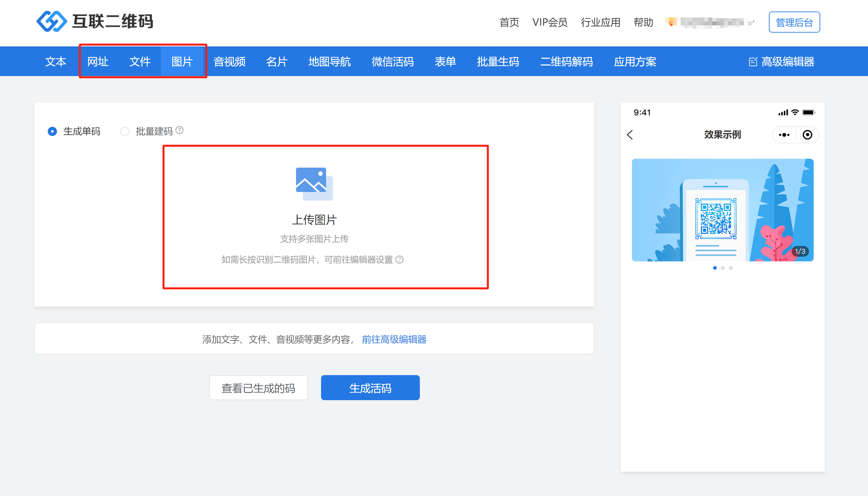Click the 生成活码 button

coord(370,388)
